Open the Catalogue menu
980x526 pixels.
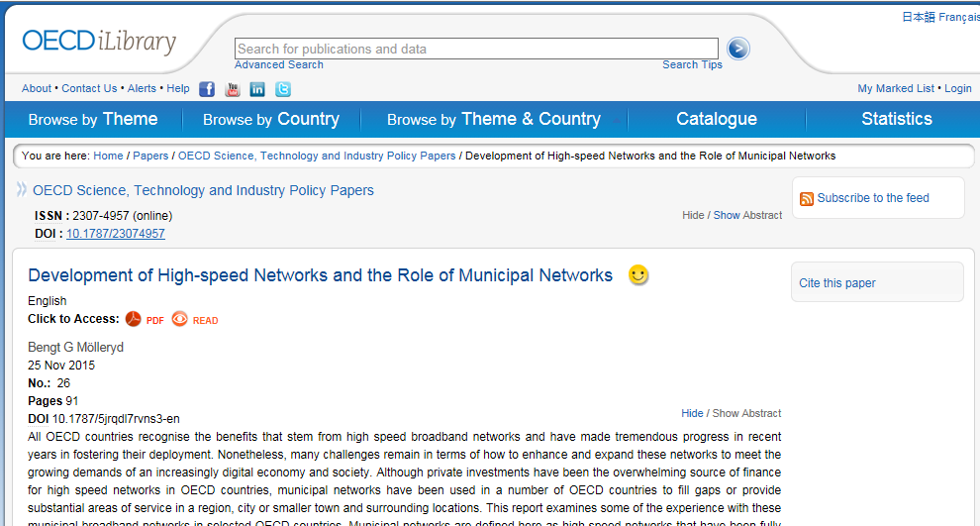point(717,119)
